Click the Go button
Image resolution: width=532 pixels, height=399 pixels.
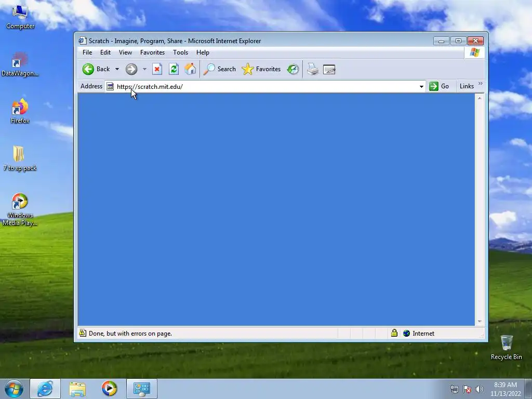[439, 86]
